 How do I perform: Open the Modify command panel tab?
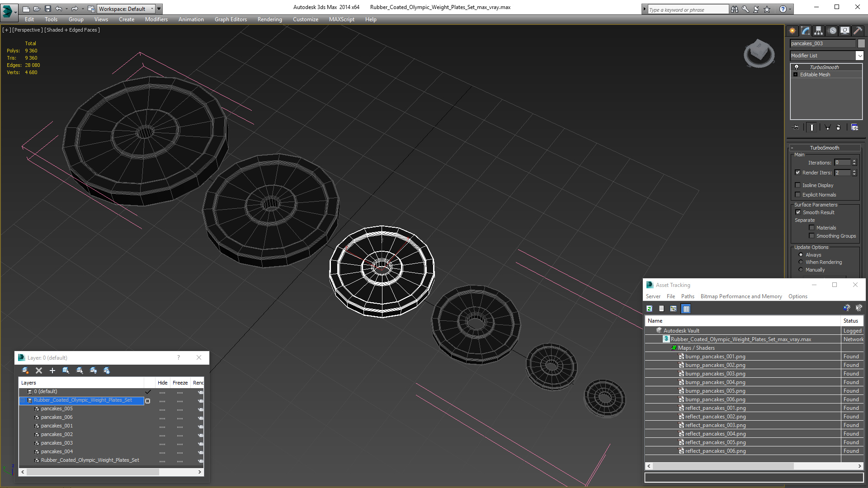click(806, 31)
